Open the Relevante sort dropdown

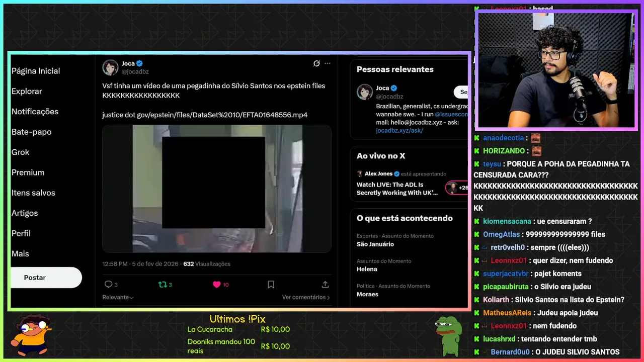coord(118,297)
